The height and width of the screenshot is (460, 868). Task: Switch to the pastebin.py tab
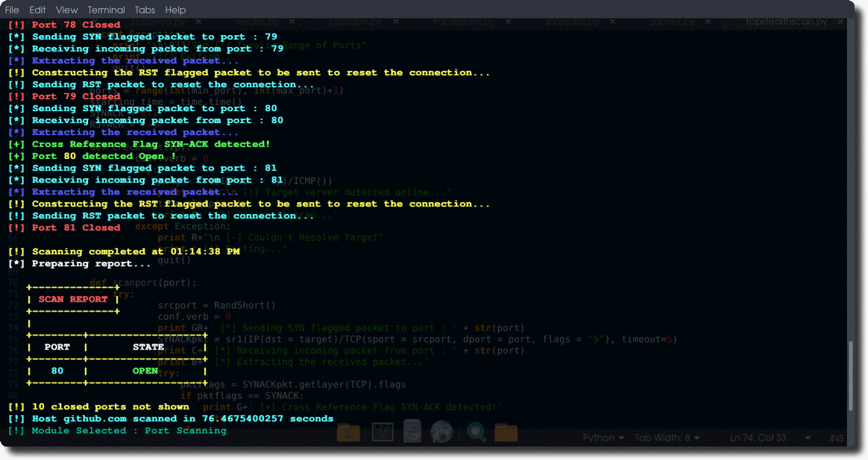(354, 22)
